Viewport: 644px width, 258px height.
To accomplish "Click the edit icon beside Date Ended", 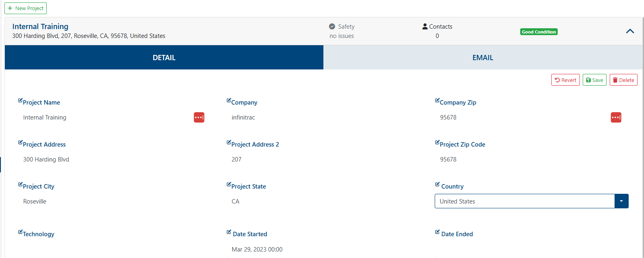I will coord(437,232).
